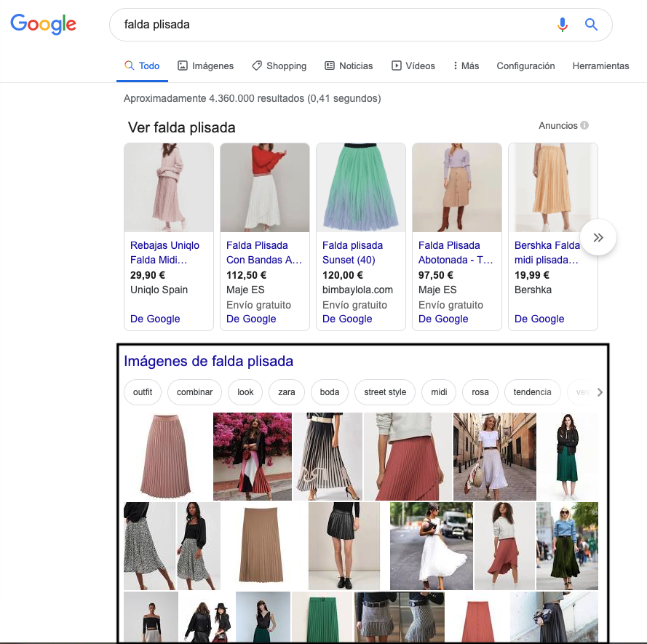Click the blue search magnifier icon
The width and height of the screenshot is (647, 644).
pyautogui.click(x=591, y=24)
